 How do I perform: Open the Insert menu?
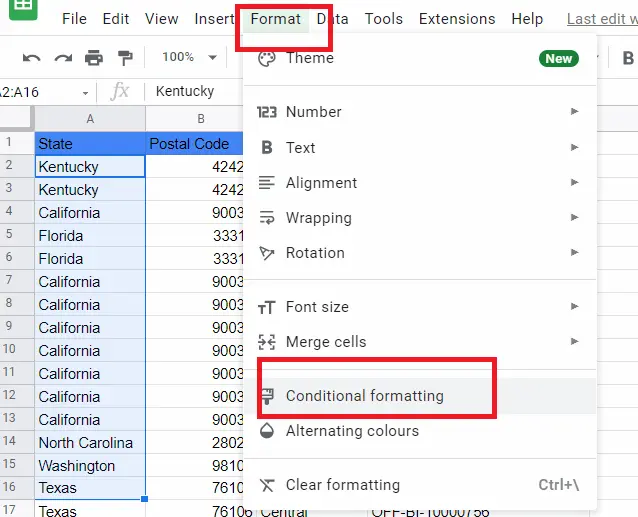pyautogui.click(x=214, y=19)
